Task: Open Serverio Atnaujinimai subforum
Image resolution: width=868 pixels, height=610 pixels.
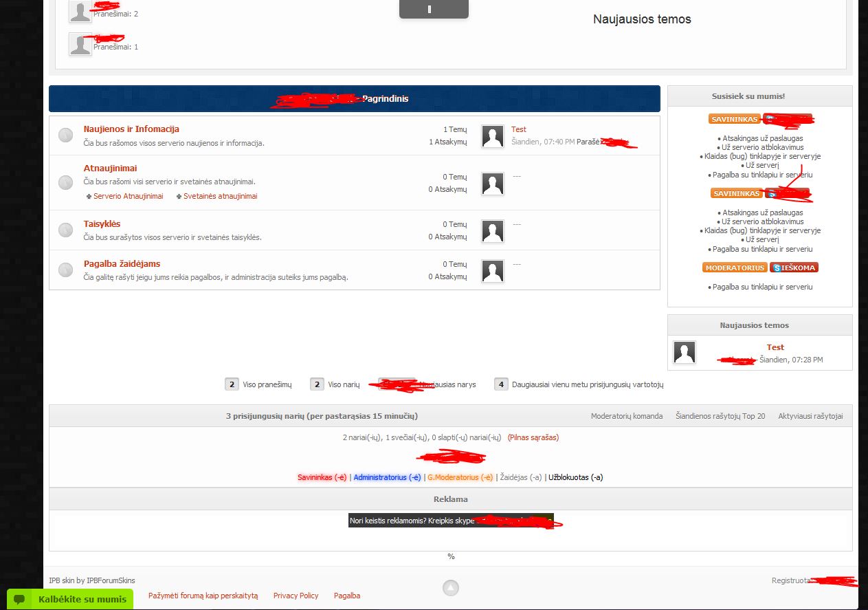Action: point(129,196)
